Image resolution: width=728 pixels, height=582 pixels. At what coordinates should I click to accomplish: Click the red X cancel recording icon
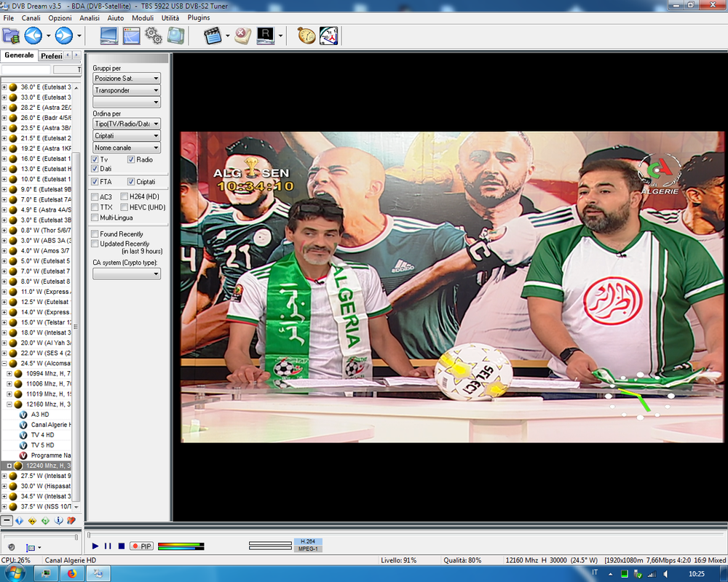242,36
